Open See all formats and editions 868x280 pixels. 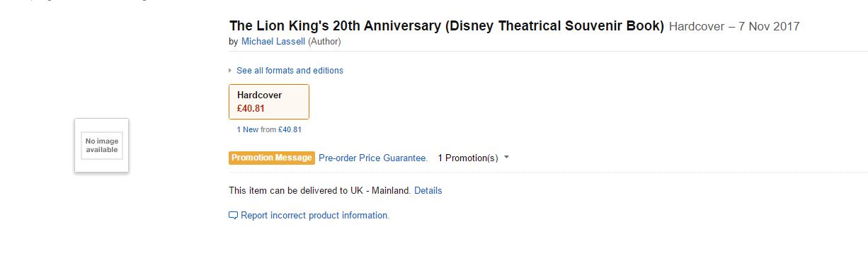pos(290,71)
